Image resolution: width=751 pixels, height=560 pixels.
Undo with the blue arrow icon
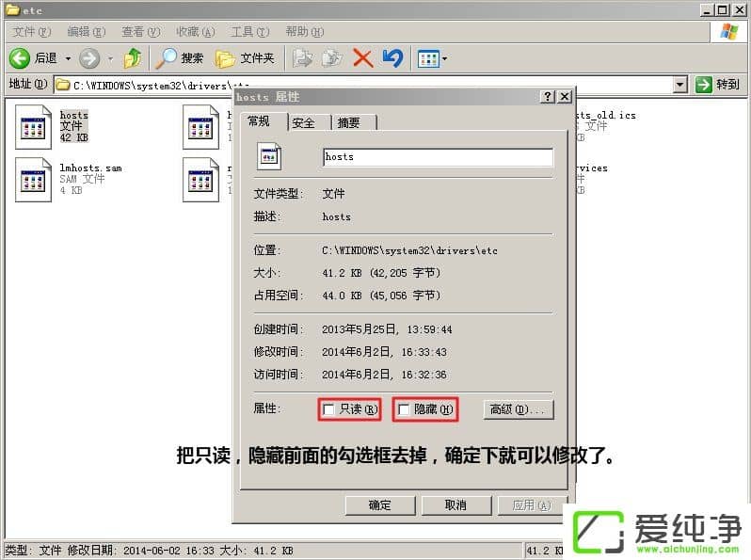[x=392, y=58]
